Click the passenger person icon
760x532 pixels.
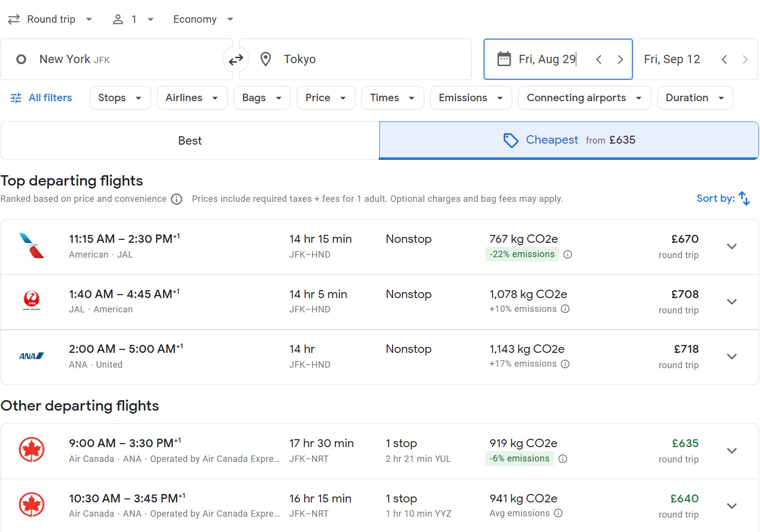coord(118,19)
